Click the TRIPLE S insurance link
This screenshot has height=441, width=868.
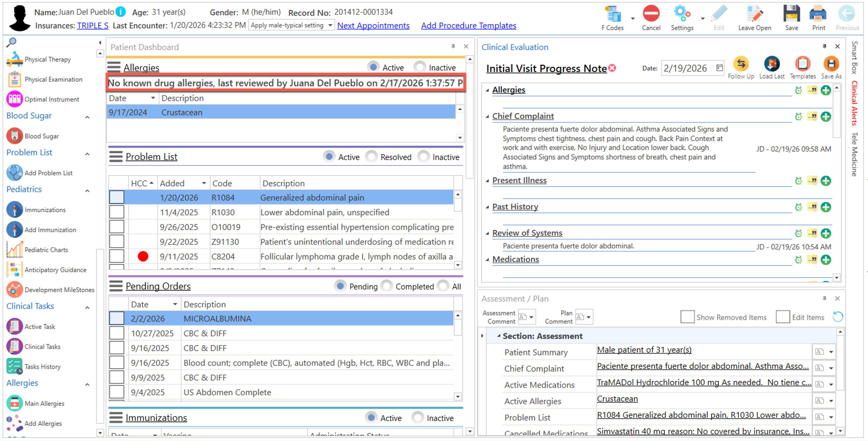pos(92,26)
